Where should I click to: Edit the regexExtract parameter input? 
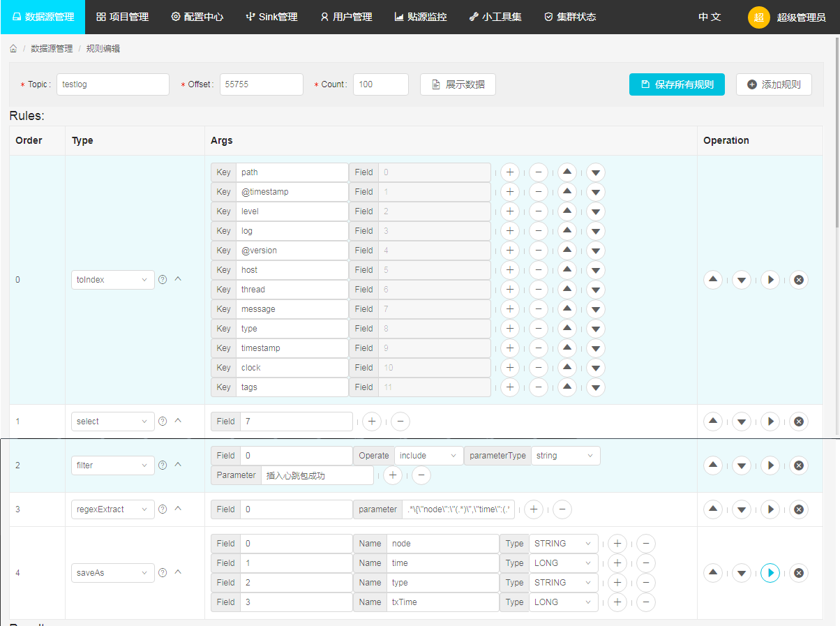tap(459, 509)
